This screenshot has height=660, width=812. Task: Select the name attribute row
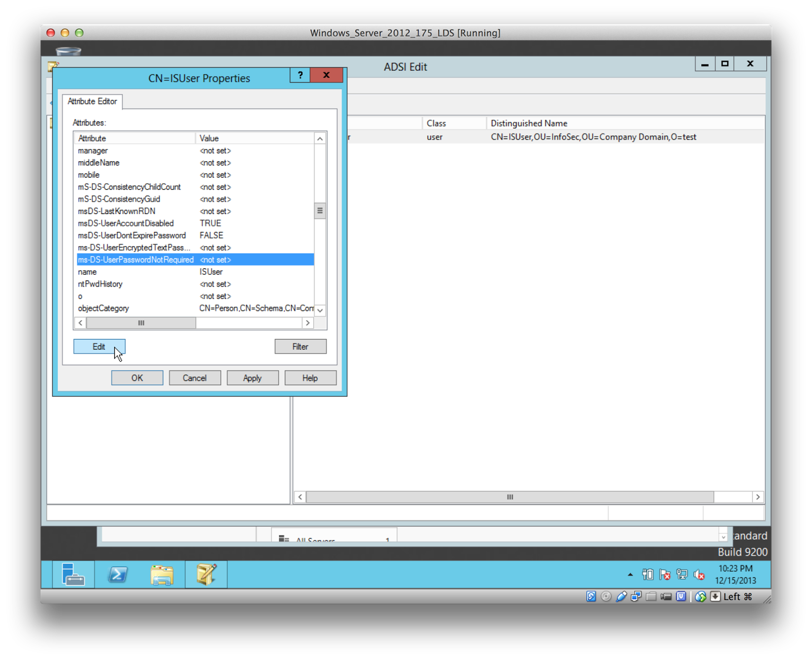(195, 272)
